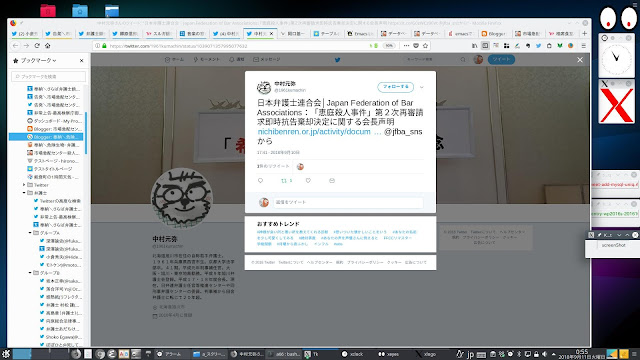Collapse the グループA bookmark folder
Viewport: 640px width, 360px height.
tap(30, 233)
